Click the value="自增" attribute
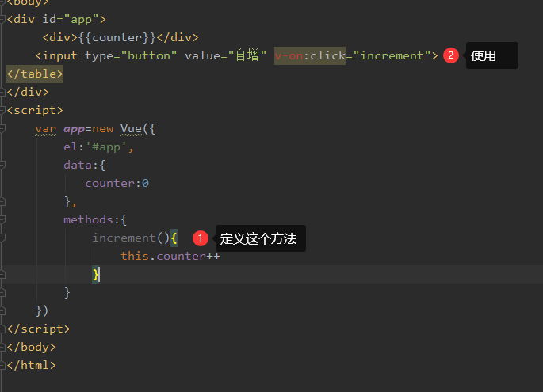The image size is (543, 392). coord(225,55)
